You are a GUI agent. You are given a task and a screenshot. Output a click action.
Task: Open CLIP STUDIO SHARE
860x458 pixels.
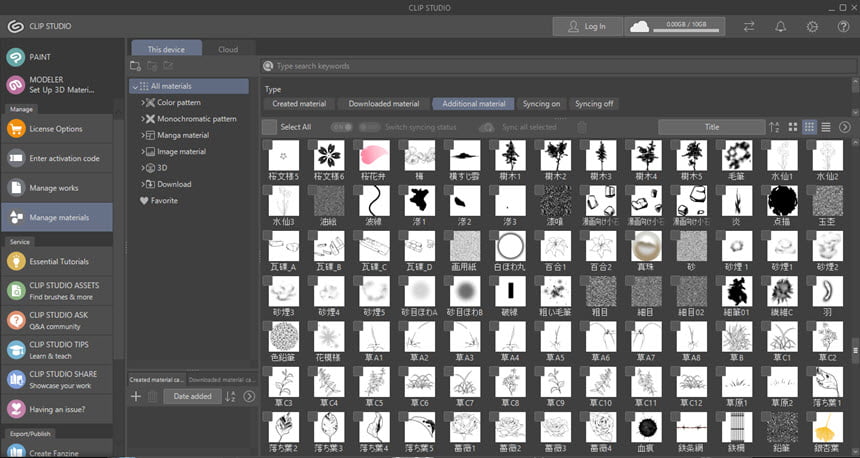[x=57, y=380]
